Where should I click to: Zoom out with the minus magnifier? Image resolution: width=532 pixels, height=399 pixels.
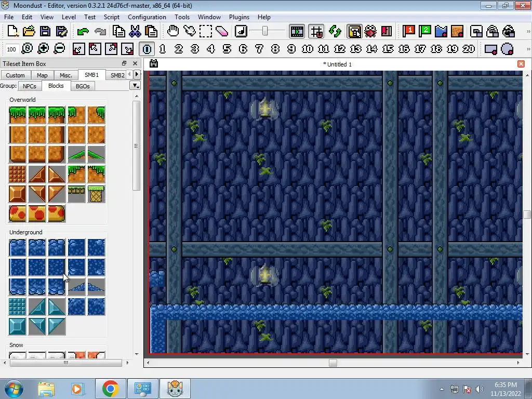(59, 49)
